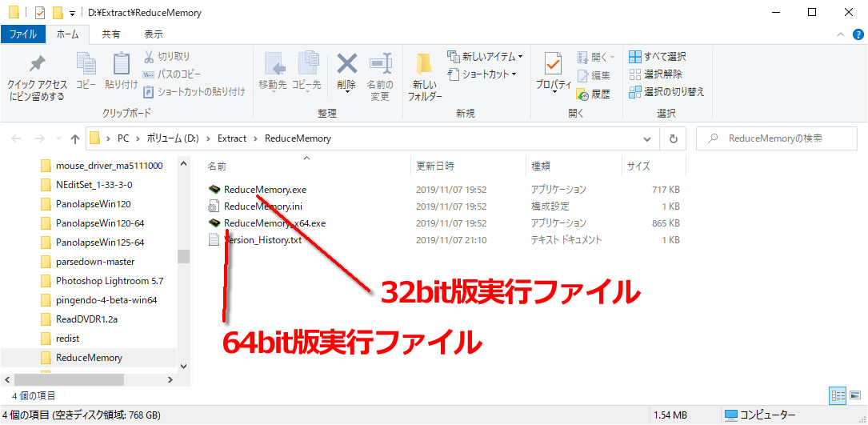
Task: Click the Forward navigation arrow
Action: pos(40,138)
